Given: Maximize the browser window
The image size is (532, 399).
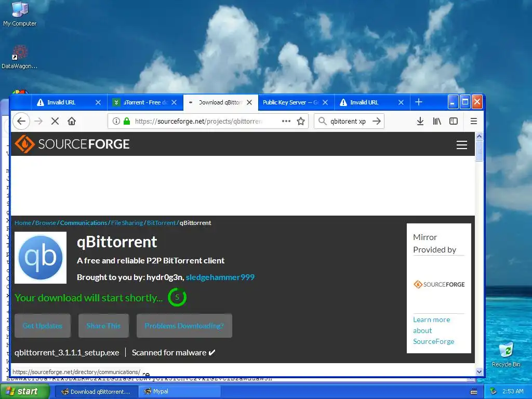Looking at the screenshot, I should point(465,102).
